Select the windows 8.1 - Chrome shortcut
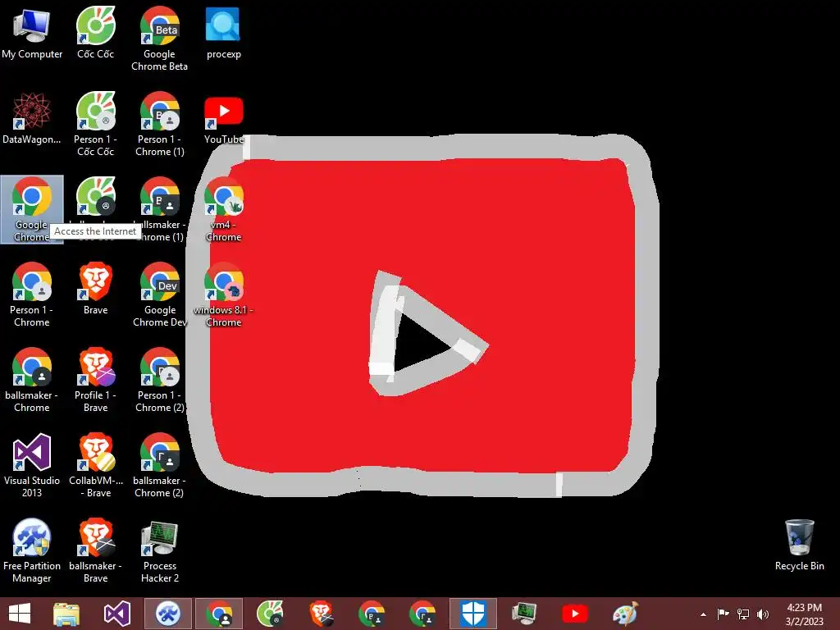The width and height of the screenshot is (840, 630). coord(223,294)
